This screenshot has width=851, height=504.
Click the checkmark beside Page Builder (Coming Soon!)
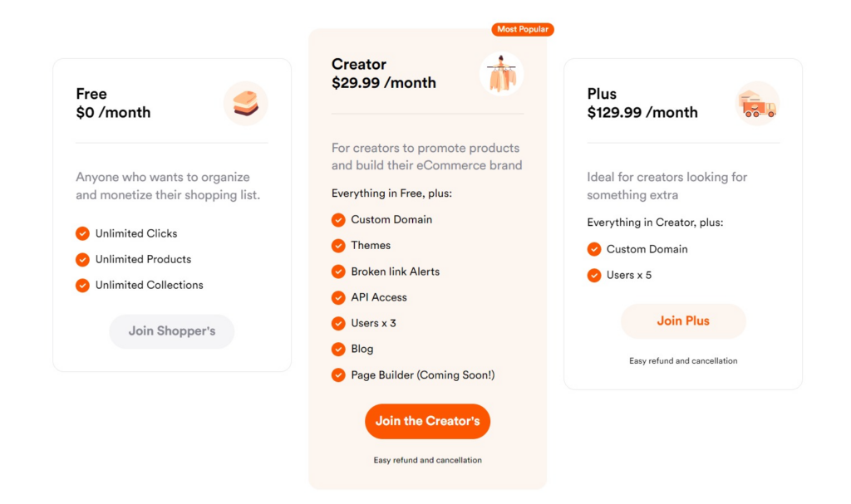[x=338, y=374]
